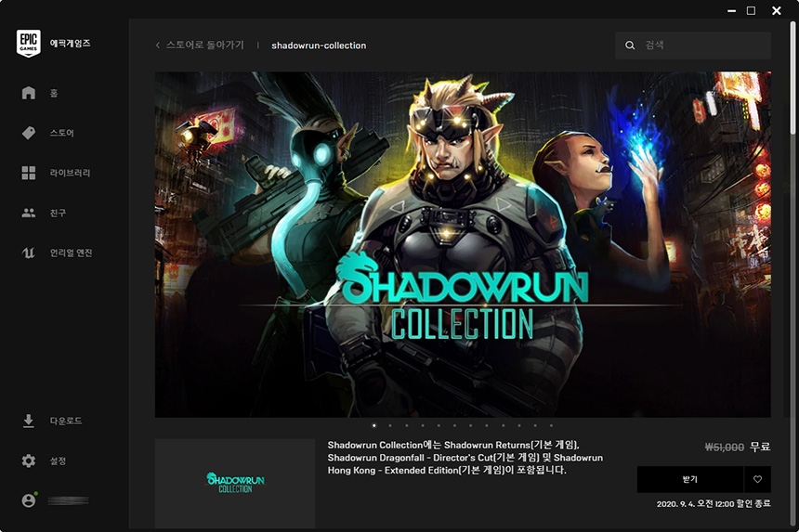Image resolution: width=799 pixels, height=532 pixels.
Task: Click the 받기 get button
Action: [690, 479]
